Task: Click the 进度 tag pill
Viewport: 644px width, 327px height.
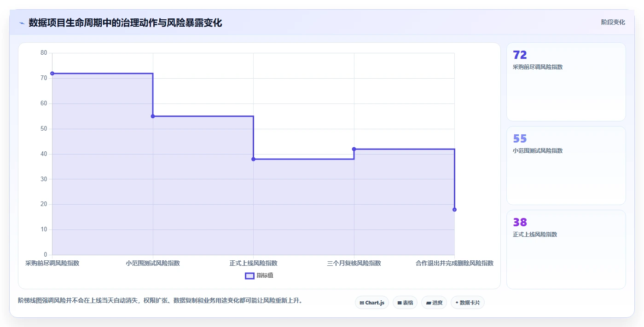Action: click(434, 303)
